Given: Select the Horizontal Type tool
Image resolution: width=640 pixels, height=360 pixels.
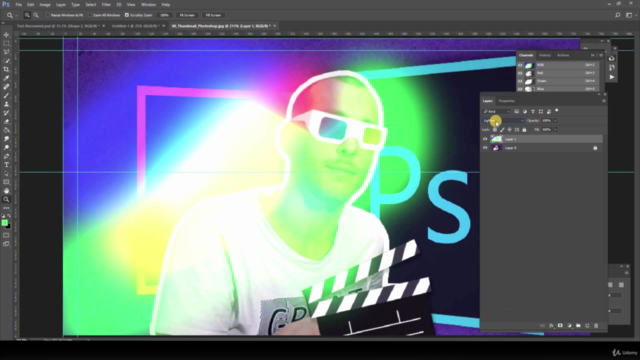Looking at the screenshot, I should (x=6, y=165).
